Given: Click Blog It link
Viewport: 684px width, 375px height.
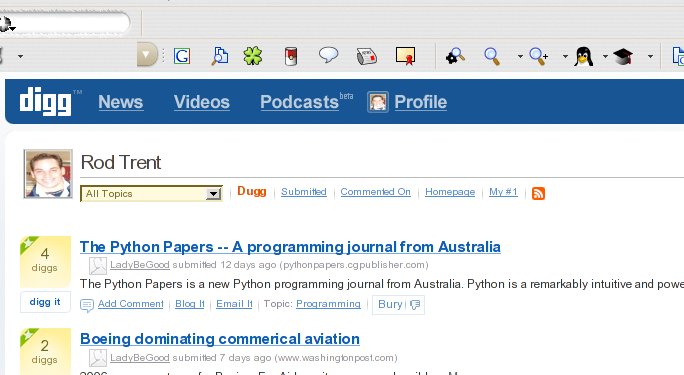Looking at the screenshot, I should [190, 304].
